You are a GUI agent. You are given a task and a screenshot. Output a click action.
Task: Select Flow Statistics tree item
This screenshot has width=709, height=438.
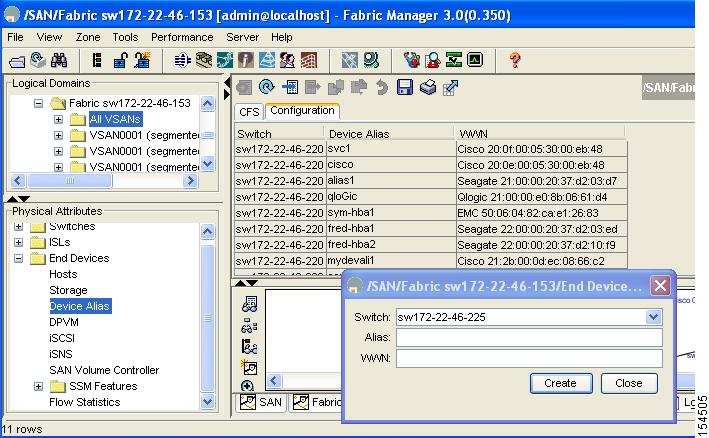click(x=85, y=402)
